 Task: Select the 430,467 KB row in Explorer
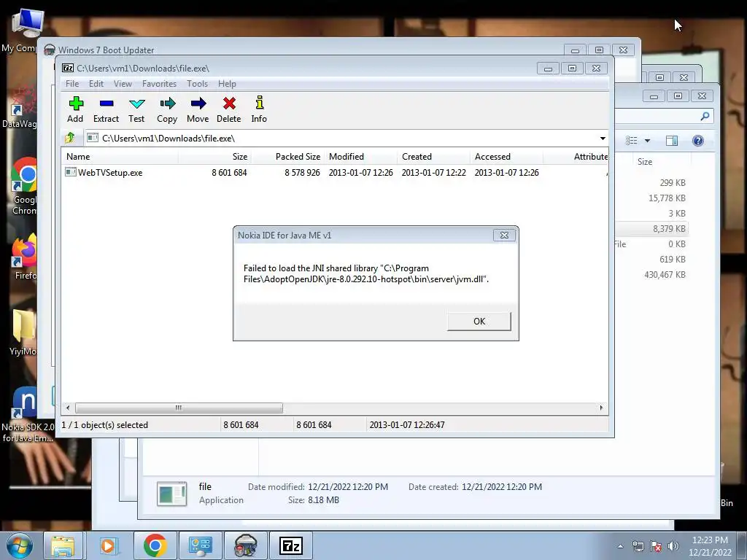coord(652,275)
